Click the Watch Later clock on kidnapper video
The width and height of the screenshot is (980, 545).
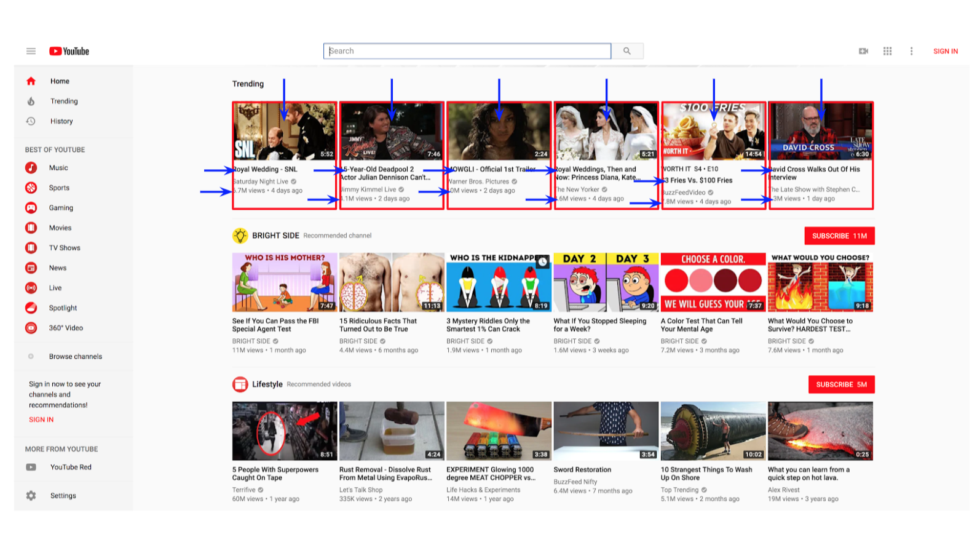point(543,261)
